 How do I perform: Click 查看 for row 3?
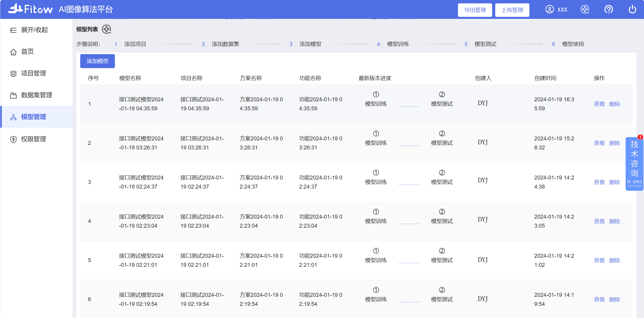[x=599, y=182]
